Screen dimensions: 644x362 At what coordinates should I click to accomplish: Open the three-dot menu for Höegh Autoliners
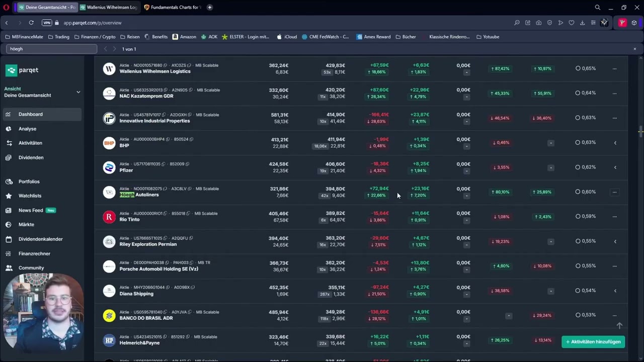pyautogui.click(x=614, y=192)
